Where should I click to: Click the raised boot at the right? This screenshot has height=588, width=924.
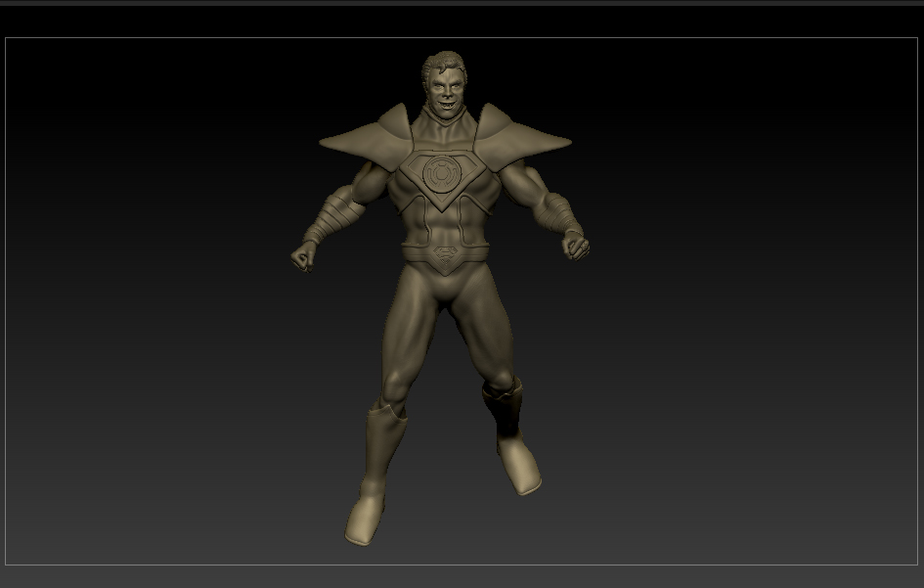pyautogui.click(x=510, y=435)
